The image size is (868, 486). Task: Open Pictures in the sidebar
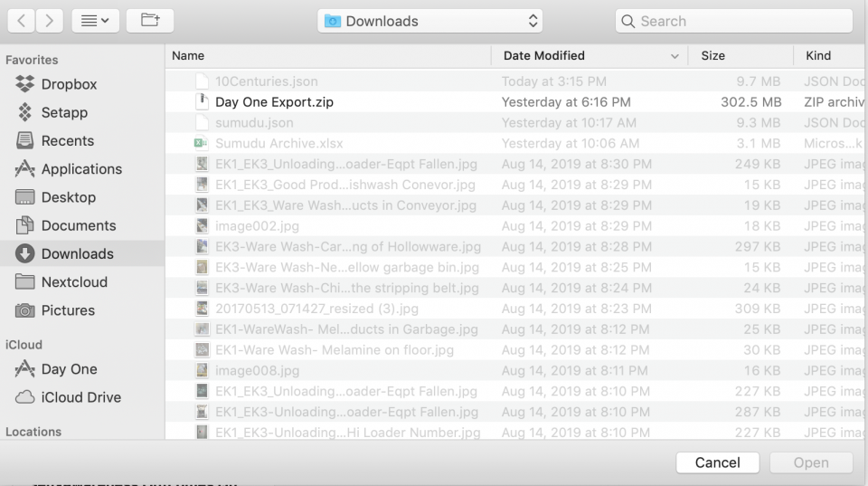pos(82,310)
